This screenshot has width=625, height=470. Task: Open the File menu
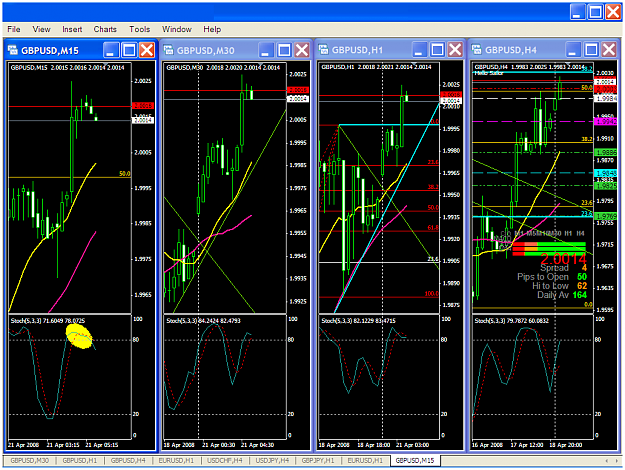pyautogui.click(x=14, y=29)
